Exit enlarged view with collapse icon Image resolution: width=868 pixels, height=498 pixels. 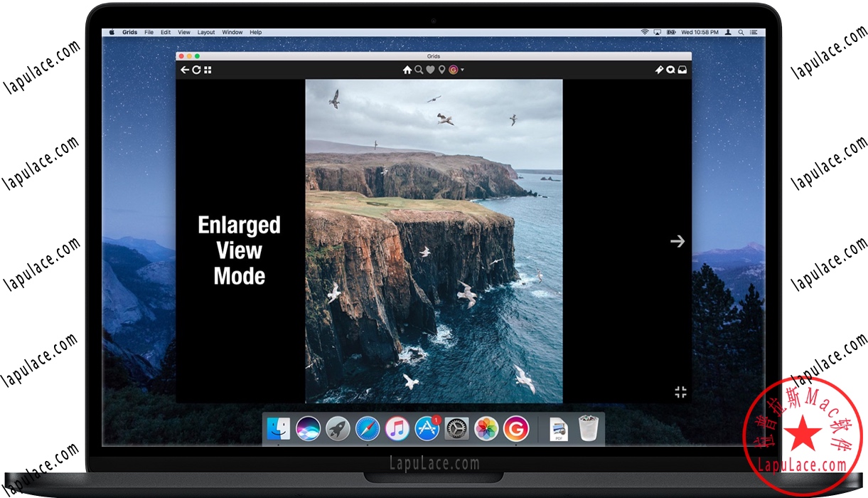click(x=680, y=391)
